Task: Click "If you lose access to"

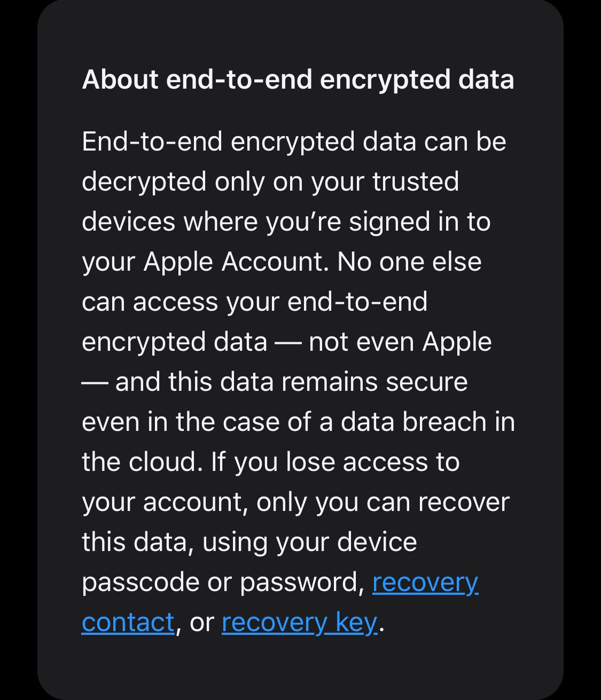Action: pyautogui.click(x=335, y=462)
